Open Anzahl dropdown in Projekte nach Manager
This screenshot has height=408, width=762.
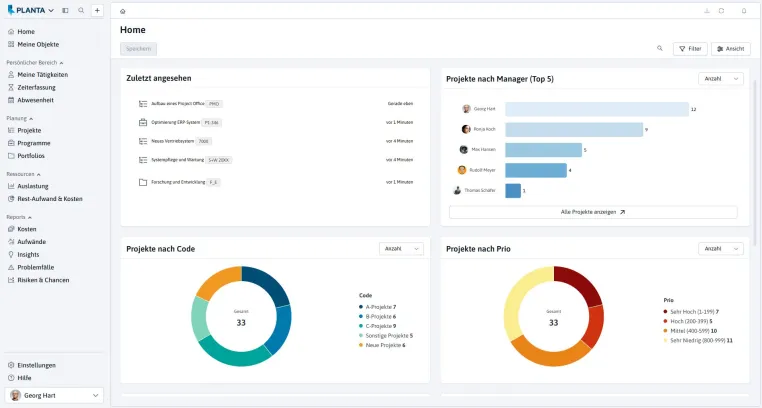721,79
